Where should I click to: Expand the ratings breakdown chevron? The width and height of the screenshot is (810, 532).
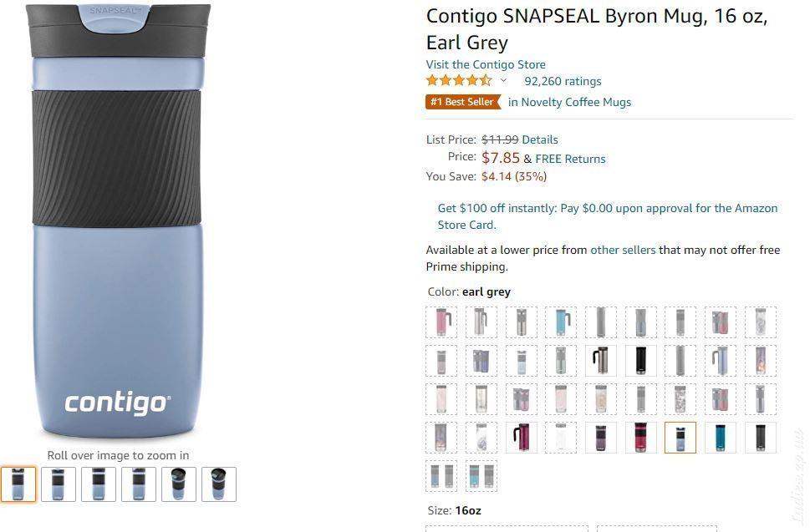(x=503, y=80)
